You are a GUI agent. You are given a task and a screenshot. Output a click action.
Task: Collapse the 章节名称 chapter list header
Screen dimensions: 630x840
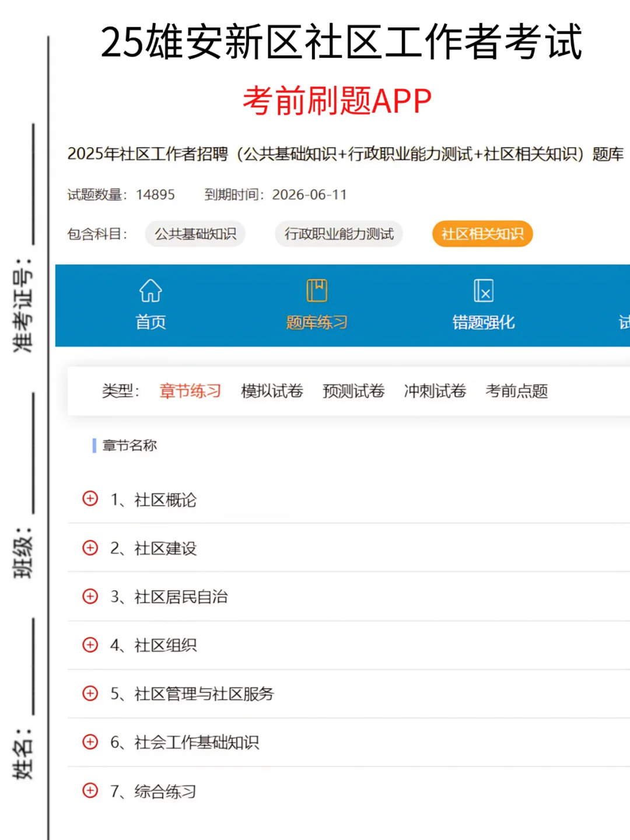[130, 446]
